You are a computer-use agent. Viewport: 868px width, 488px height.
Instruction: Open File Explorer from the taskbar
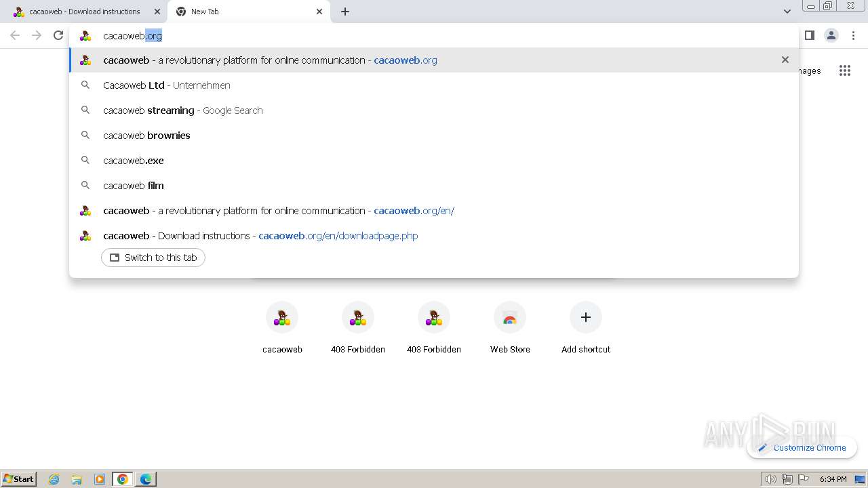click(x=77, y=479)
